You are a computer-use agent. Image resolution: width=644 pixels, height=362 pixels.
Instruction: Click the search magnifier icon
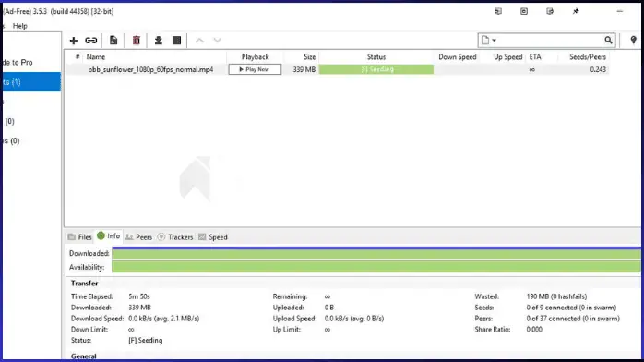[x=608, y=40]
